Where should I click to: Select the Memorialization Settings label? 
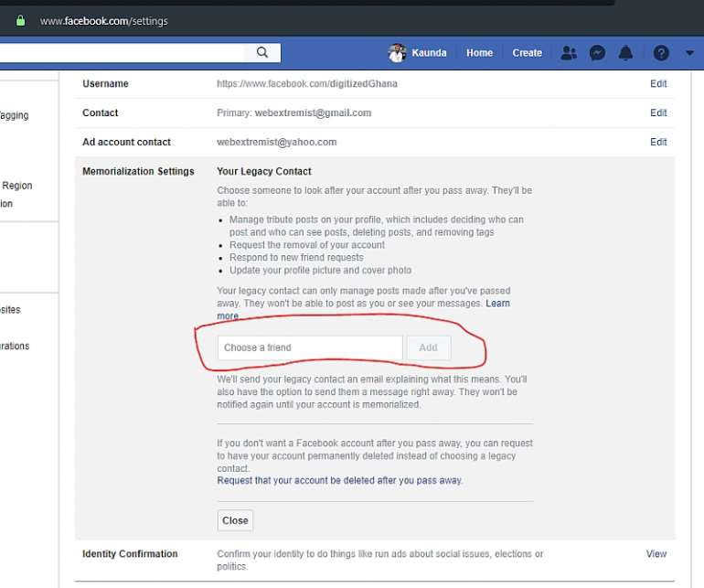point(138,172)
